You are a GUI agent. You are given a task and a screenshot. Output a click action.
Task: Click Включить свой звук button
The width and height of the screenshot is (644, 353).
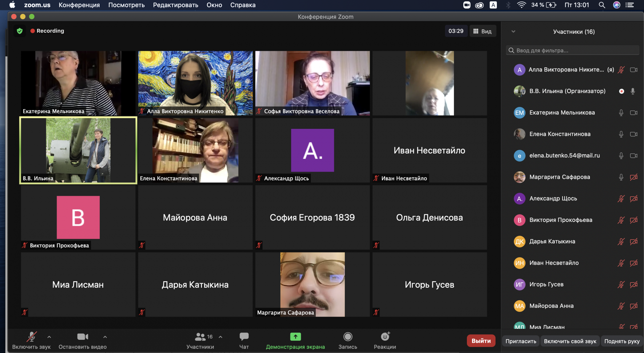click(x=570, y=341)
